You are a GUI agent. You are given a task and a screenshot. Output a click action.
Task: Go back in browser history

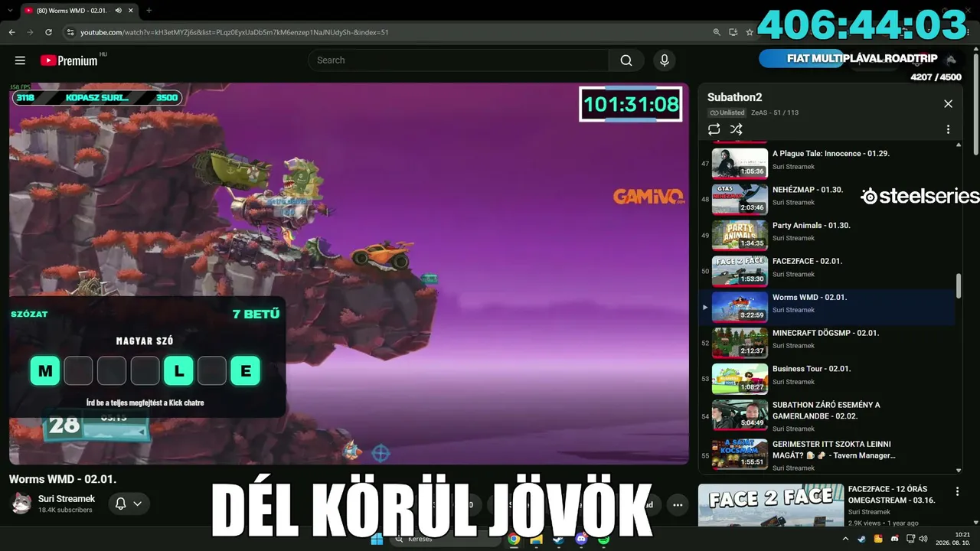pyautogui.click(x=11, y=32)
